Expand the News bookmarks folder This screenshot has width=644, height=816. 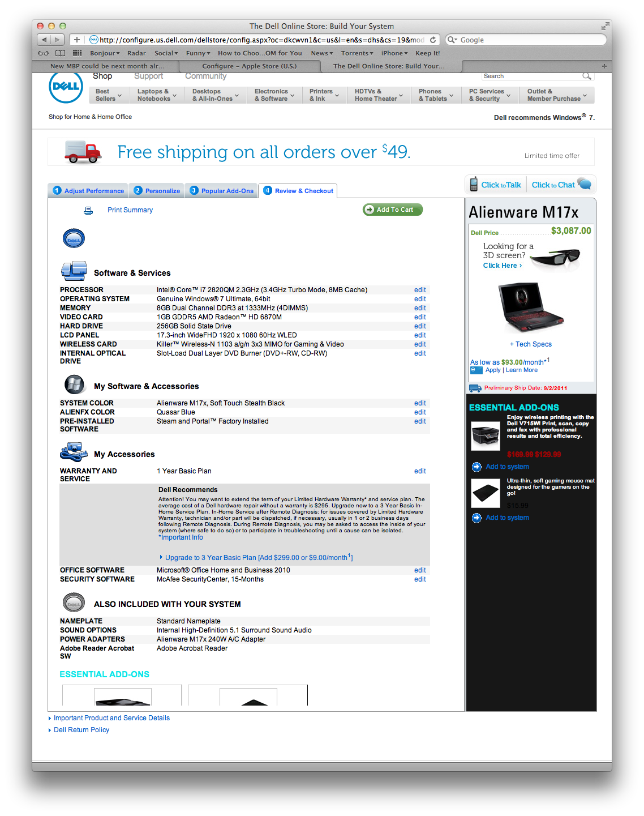(x=322, y=53)
